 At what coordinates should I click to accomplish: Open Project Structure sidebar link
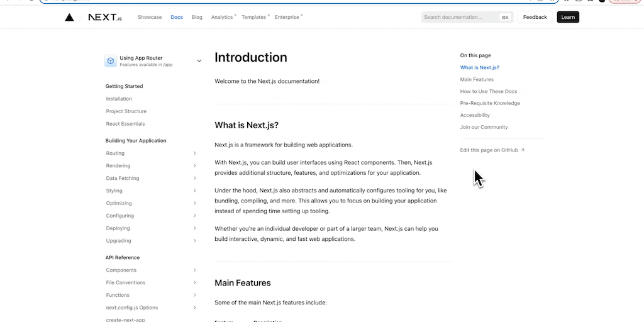click(x=126, y=111)
